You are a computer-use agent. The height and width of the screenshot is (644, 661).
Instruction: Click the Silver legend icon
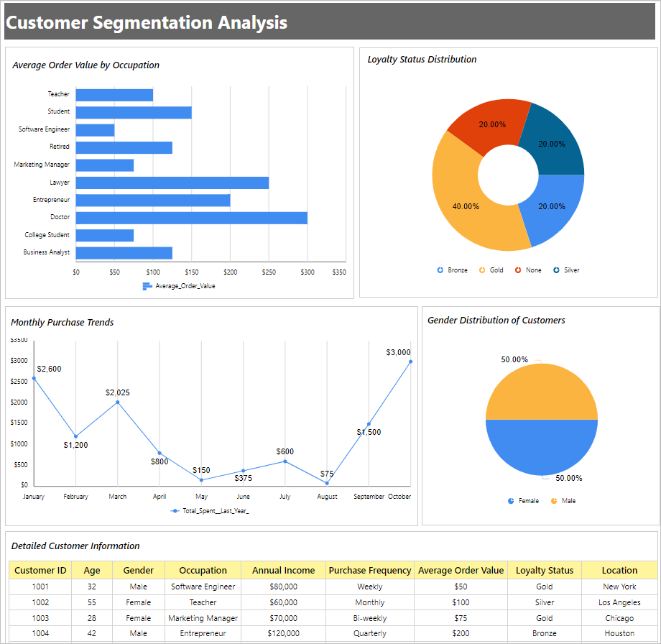556,270
